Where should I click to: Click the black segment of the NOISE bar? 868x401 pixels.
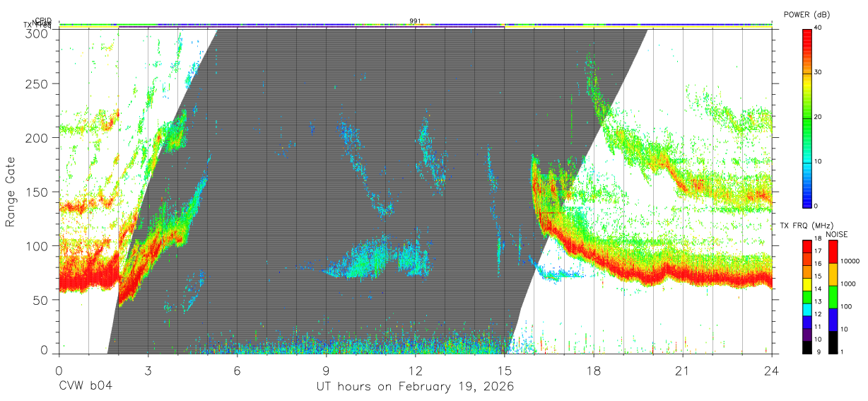tap(833, 341)
